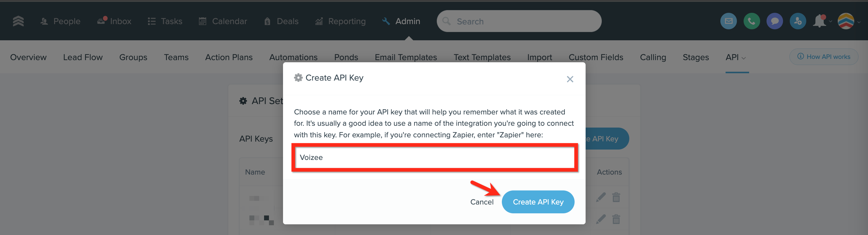Screen dimensions: 868x235
Task: Go to the Reporting section
Action: 340,21
